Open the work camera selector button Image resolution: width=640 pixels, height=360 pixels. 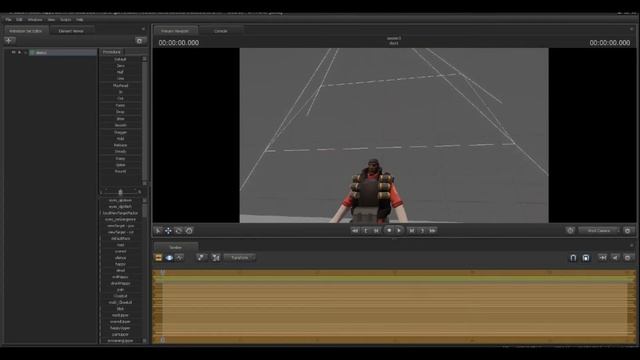point(599,231)
